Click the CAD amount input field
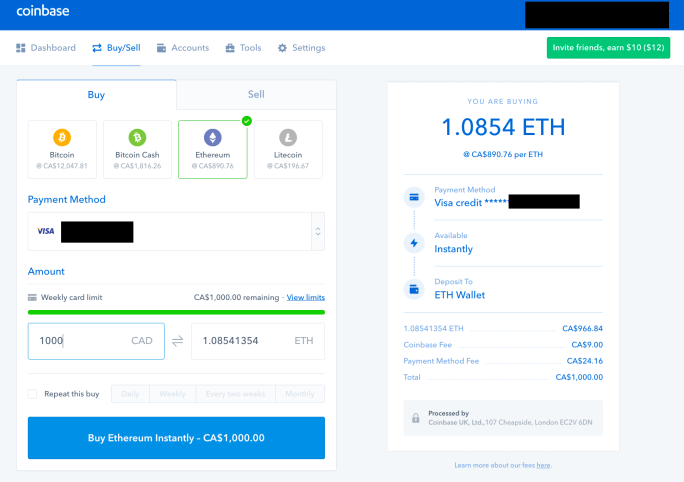The image size is (684, 482). (96, 341)
